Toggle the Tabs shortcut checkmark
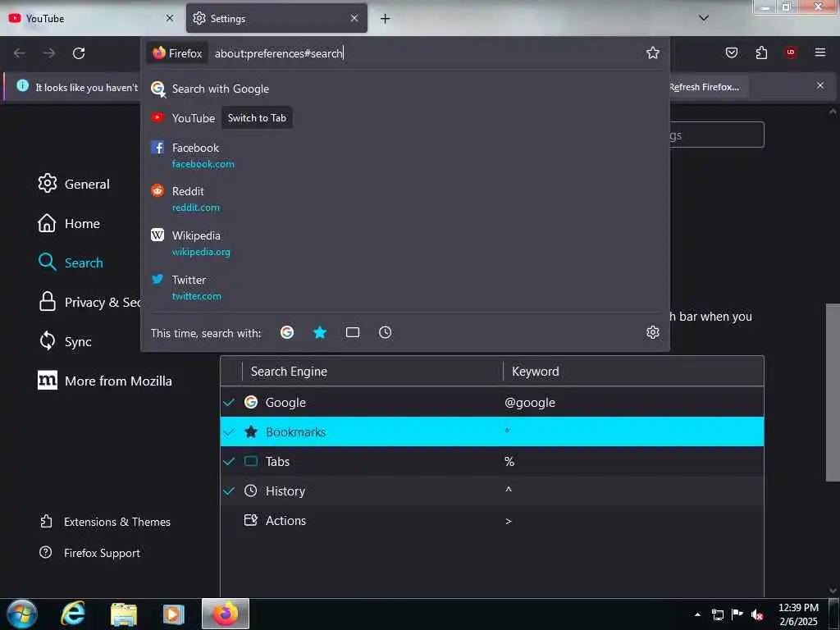 pos(230,461)
